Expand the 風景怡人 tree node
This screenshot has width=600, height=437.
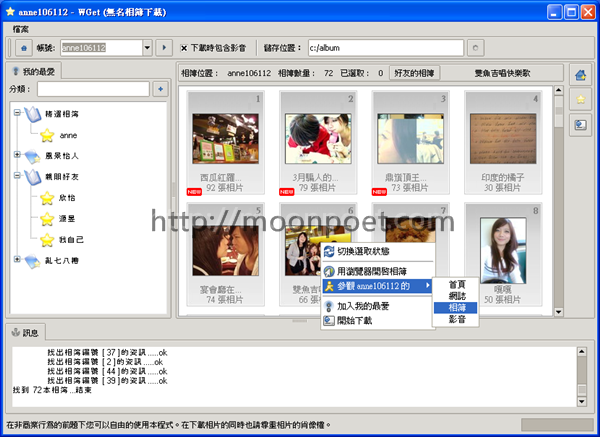pos(17,154)
